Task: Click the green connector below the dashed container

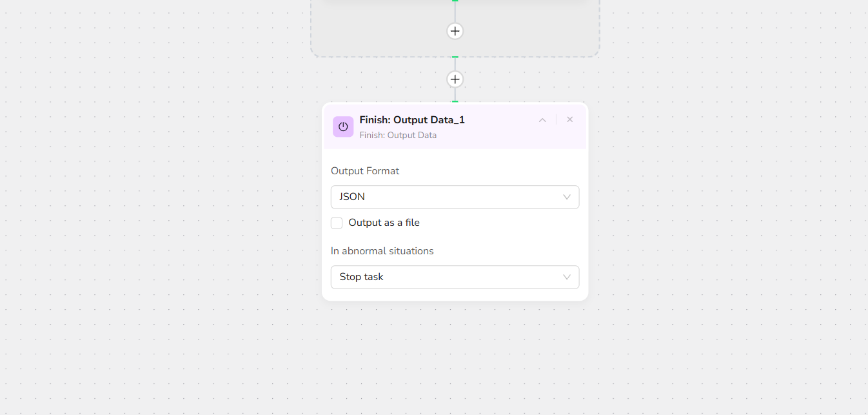Action: coord(455,57)
